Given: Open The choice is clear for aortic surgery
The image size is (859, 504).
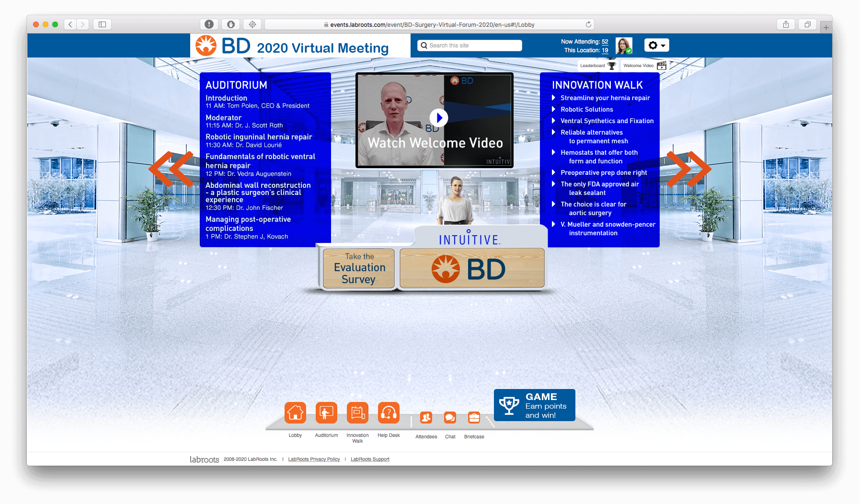Looking at the screenshot, I should (593, 208).
